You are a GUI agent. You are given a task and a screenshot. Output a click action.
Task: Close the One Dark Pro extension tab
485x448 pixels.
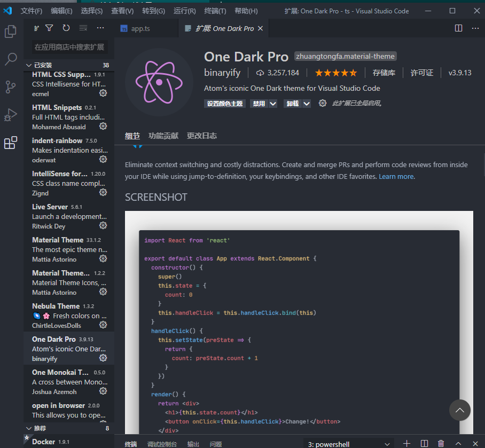click(x=261, y=28)
